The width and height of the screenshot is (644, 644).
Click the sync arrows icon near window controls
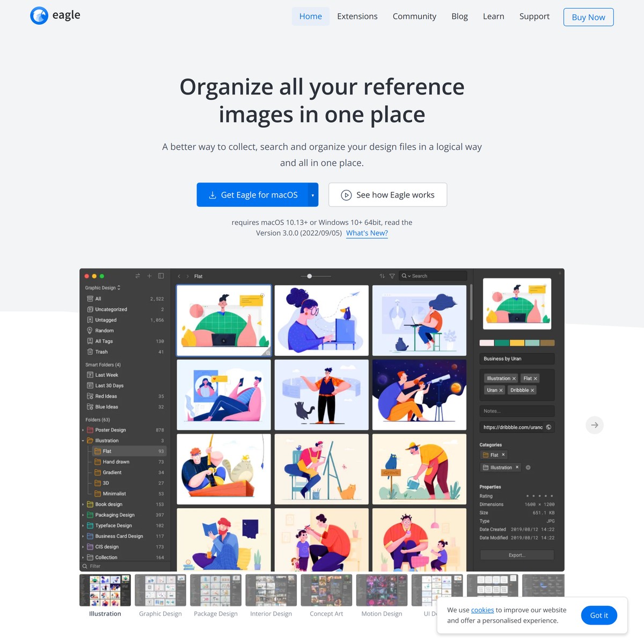[137, 275]
